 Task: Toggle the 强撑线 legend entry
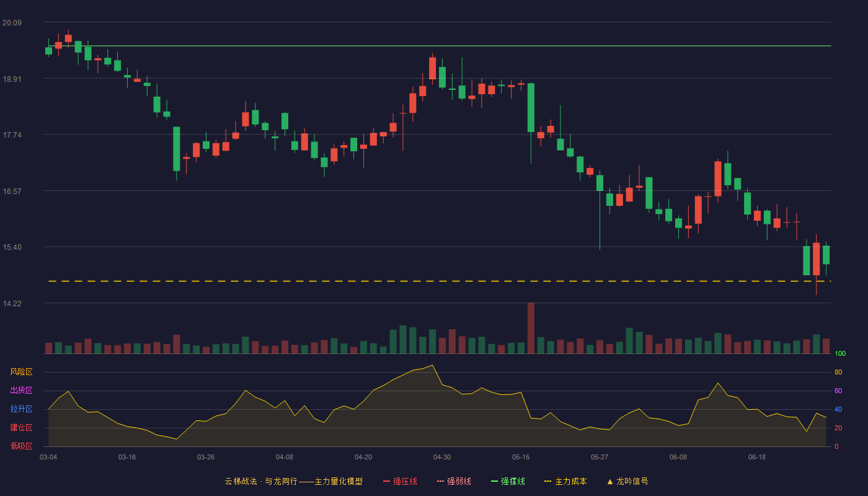pyautogui.click(x=508, y=481)
